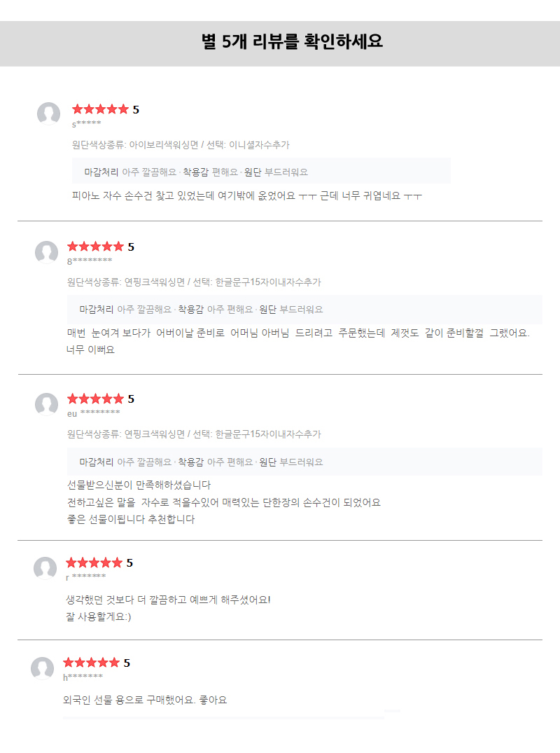Click avatar icon of reviewer s*****

point(48,113)
